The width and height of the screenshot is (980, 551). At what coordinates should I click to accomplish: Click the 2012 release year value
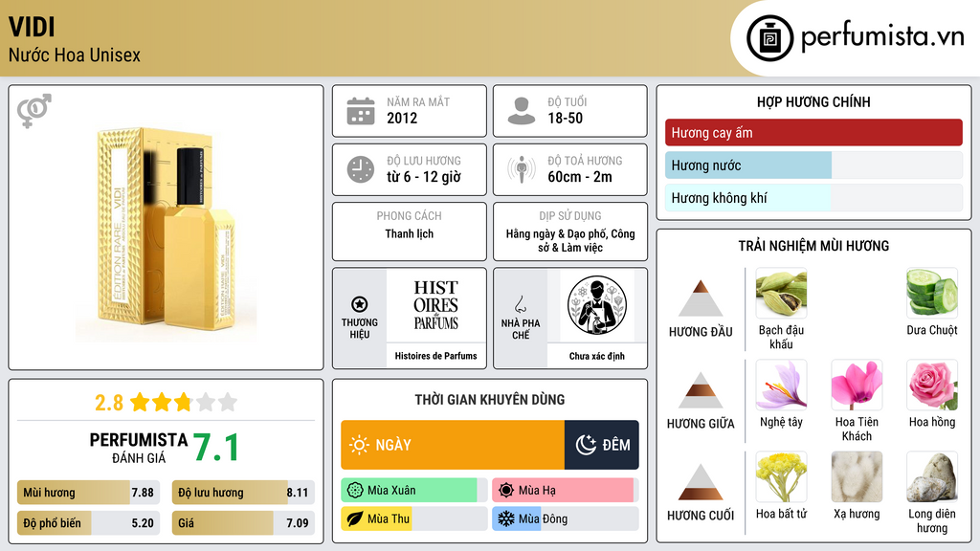(x=402, y=118)
